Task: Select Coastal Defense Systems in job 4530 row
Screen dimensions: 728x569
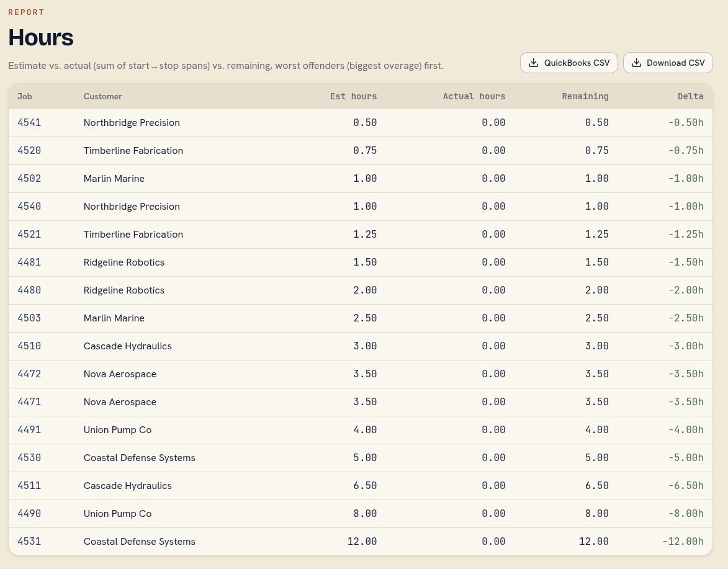Action: 139,457
